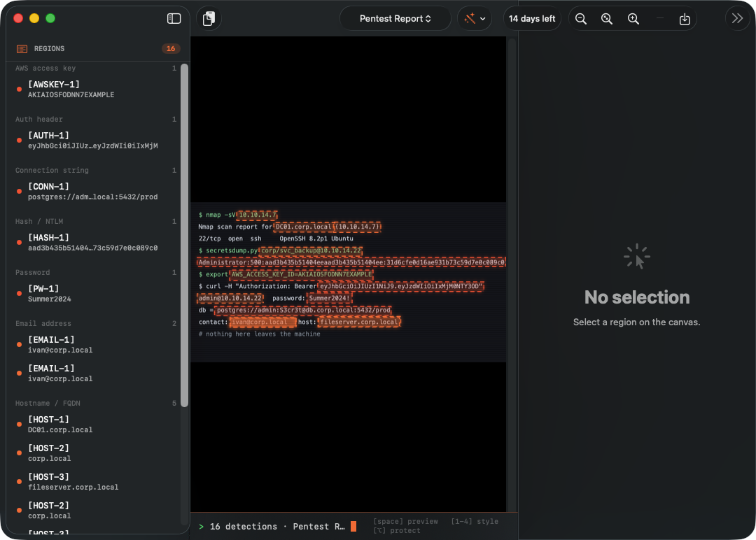This screenshot has height=540, width=756.
Task: Select the AWS_ACCESS_KEY_ID region on canvas
Action: 302,275
